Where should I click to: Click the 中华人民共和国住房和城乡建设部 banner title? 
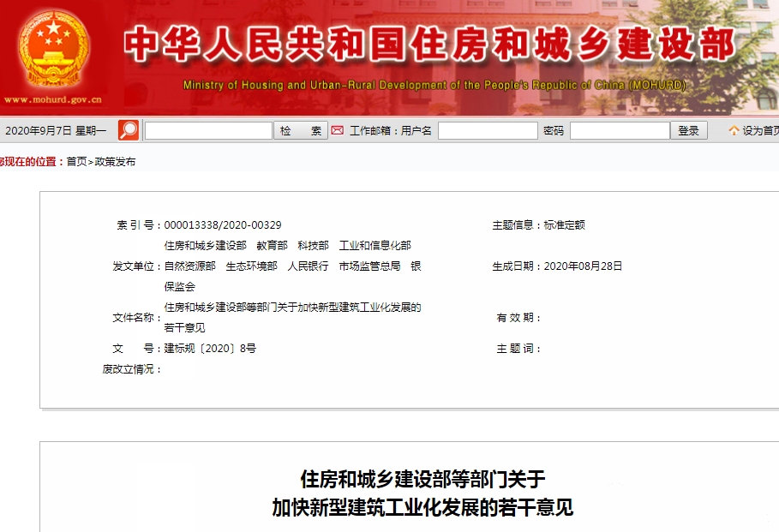click(428, 45)
